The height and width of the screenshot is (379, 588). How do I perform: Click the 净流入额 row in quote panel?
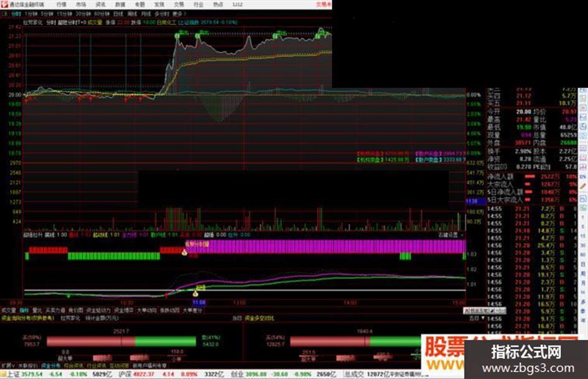click(532, 176)
